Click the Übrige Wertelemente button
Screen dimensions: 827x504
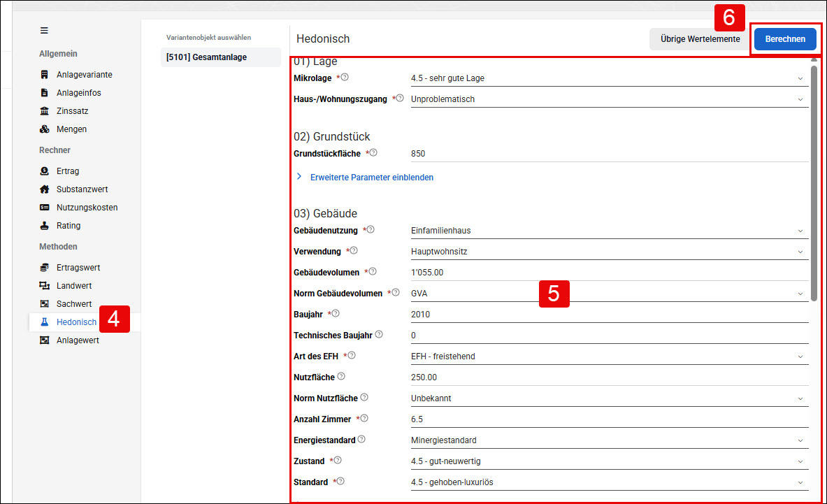[x=700, y=39]
